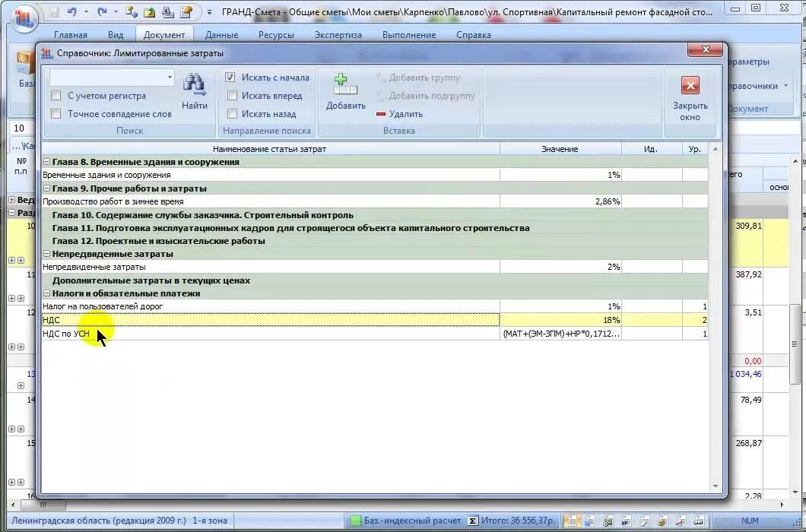Open the Redo history dropdown arrow
806x532 pixels.
point(116,12)
